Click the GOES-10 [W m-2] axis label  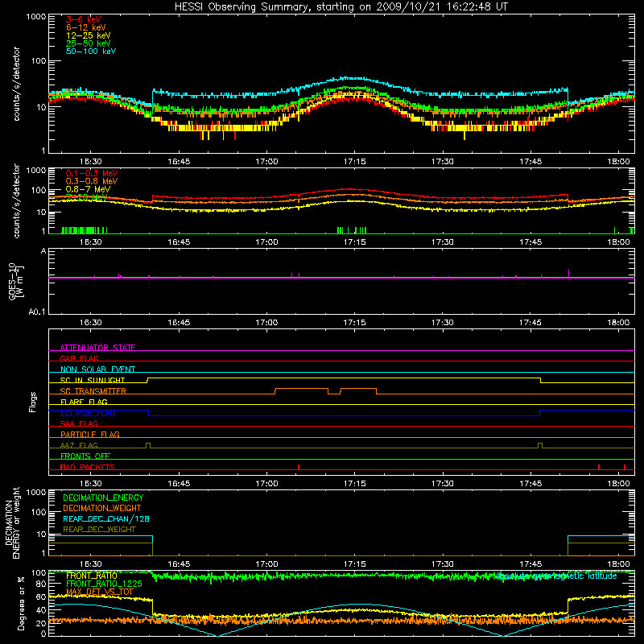(16, 281)
